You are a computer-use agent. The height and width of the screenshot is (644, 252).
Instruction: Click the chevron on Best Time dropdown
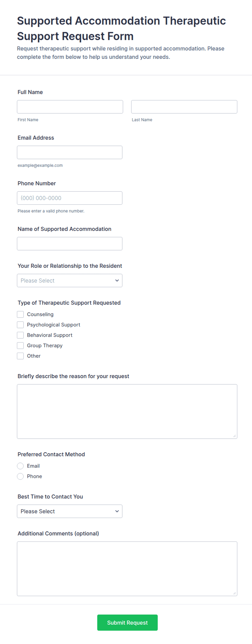117,511
